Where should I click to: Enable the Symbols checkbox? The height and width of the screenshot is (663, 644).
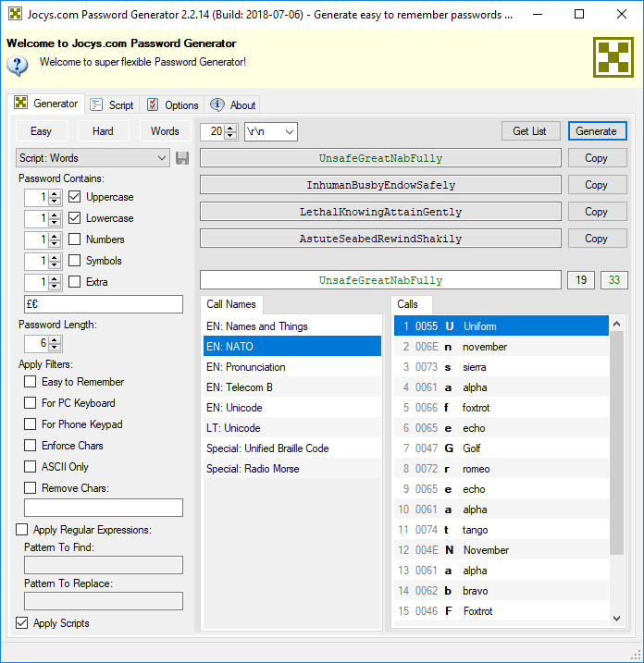tap(74, 260)
